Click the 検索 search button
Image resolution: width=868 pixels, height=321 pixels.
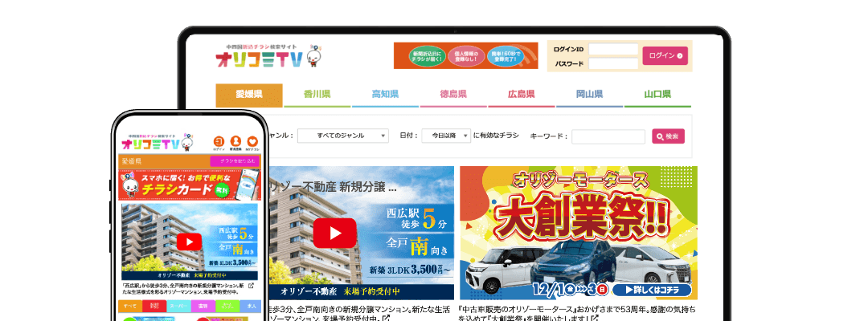click(668, 136)
